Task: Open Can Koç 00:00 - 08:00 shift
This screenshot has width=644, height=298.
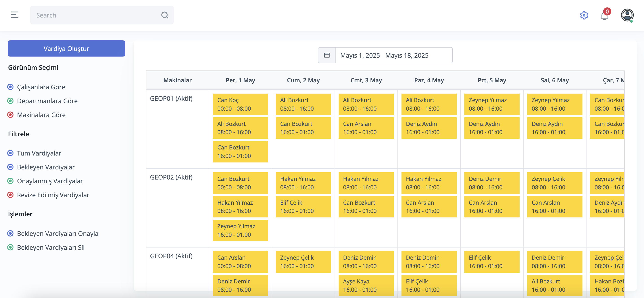Action: coord(240,104)
